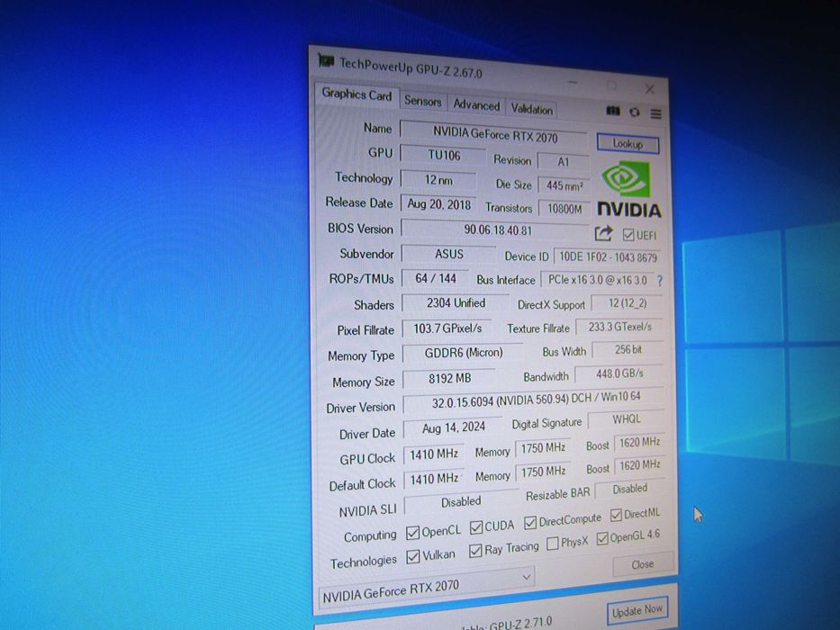Toggle the OpenGL 4.6 checkbox
The width and height of the screenshot is (840, 630).
(x=602, y=538)
